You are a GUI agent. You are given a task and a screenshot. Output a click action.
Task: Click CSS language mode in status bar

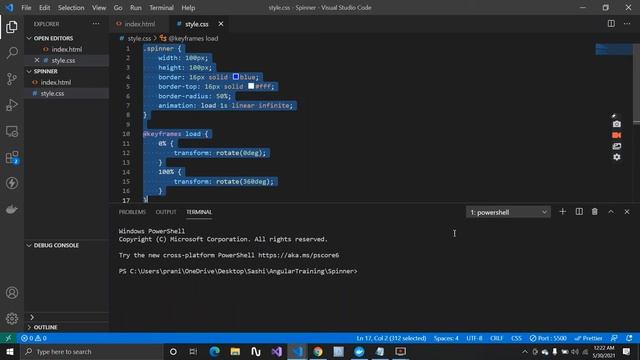pos(516,338)
